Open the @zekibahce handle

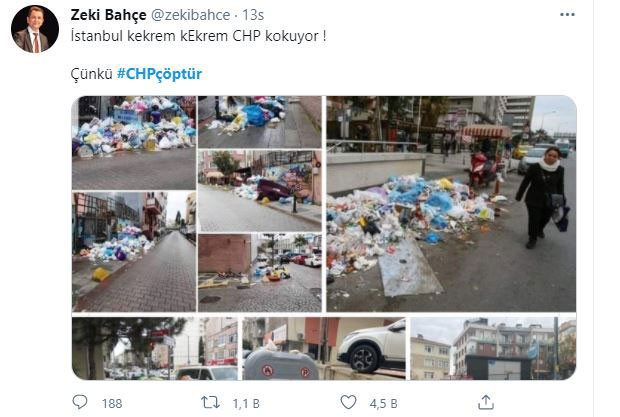coord(191,15)
